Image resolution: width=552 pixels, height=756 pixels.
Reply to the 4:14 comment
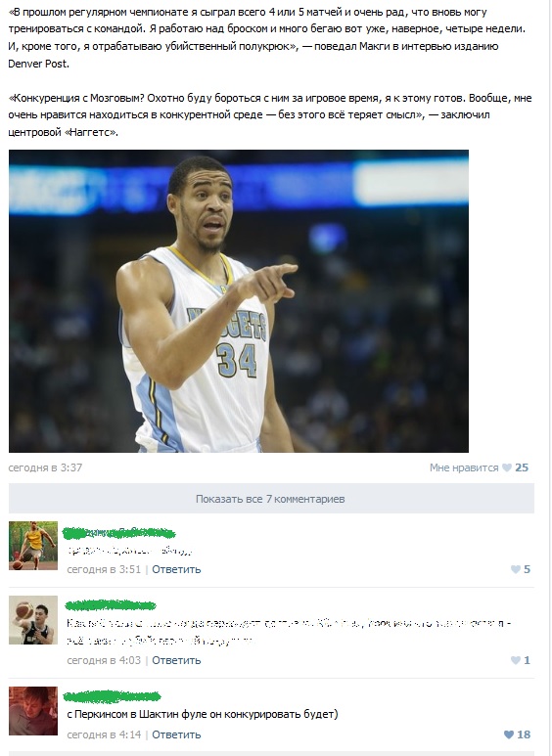(176, 734)
